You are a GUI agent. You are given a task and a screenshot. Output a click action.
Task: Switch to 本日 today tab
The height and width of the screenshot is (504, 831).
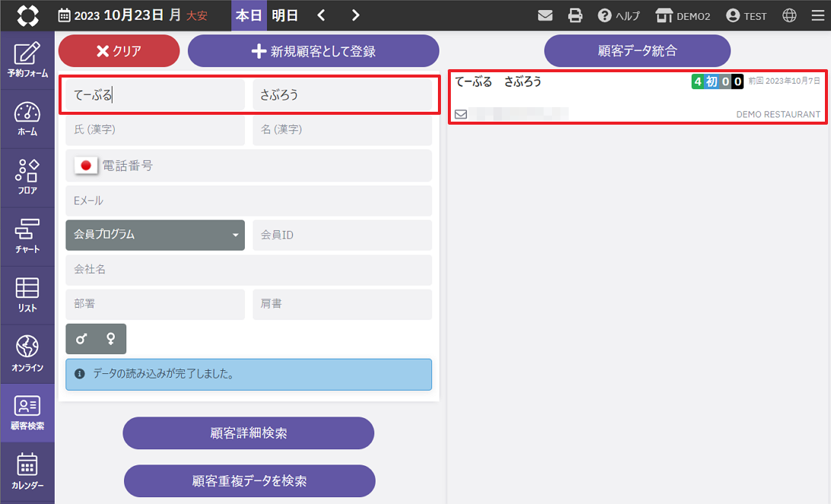249,15
